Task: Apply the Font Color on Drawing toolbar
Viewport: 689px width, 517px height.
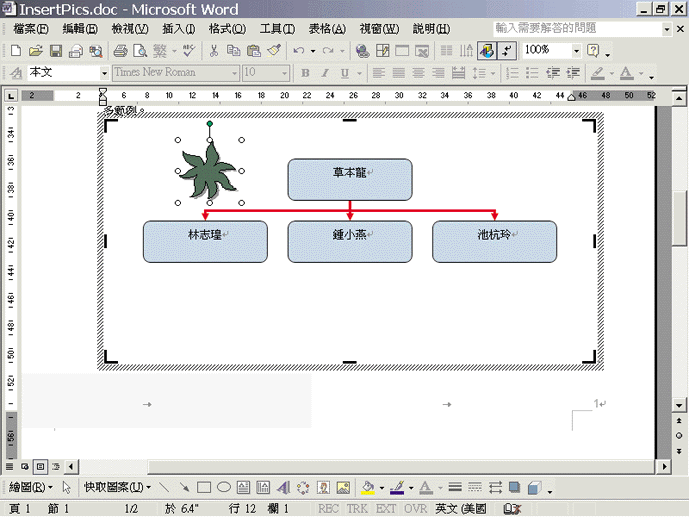Action: pos(425,487)
